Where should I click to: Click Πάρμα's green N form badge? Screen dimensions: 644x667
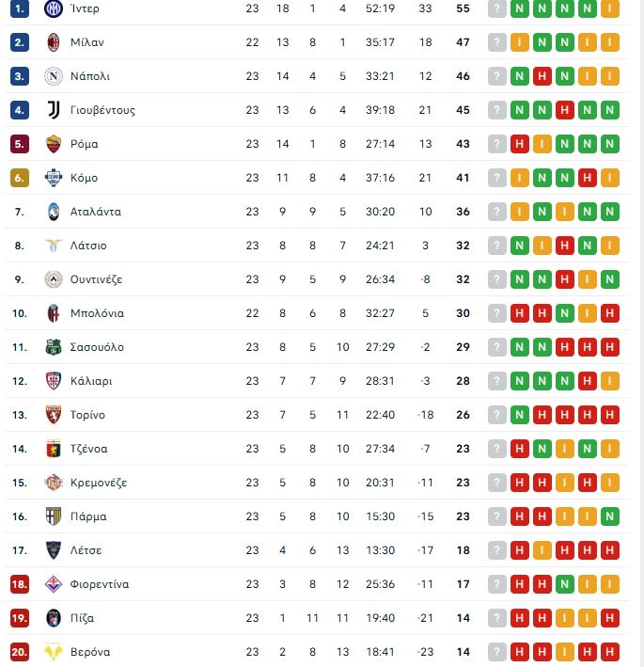click(610, 516)
